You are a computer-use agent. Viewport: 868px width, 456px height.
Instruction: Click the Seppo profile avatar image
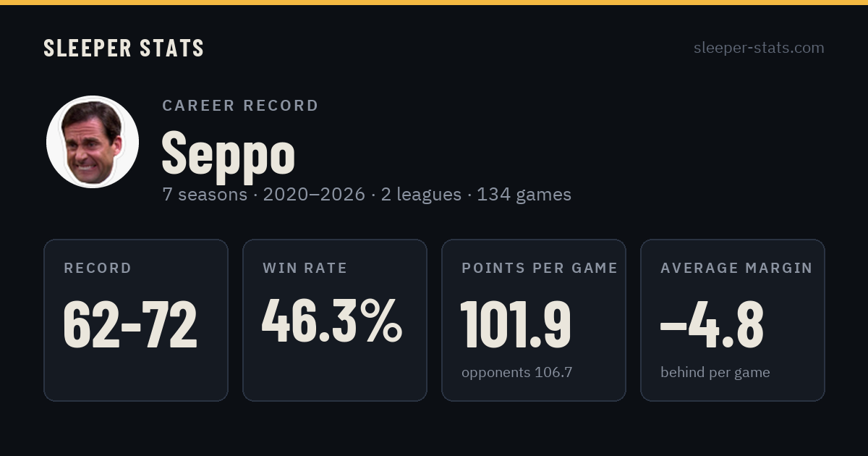(93, 142)
